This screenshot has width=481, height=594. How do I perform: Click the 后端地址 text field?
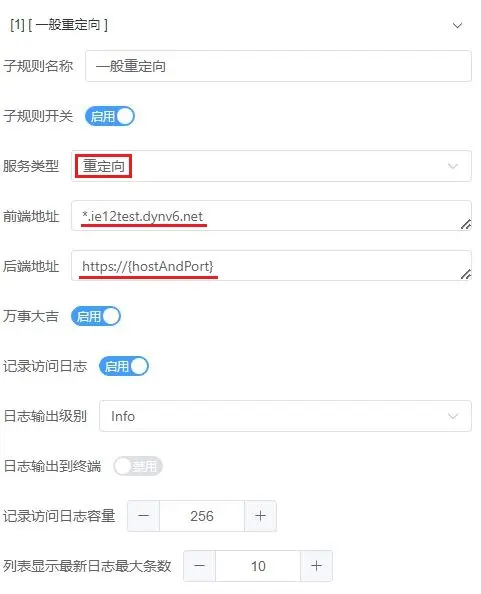(271, 266)
